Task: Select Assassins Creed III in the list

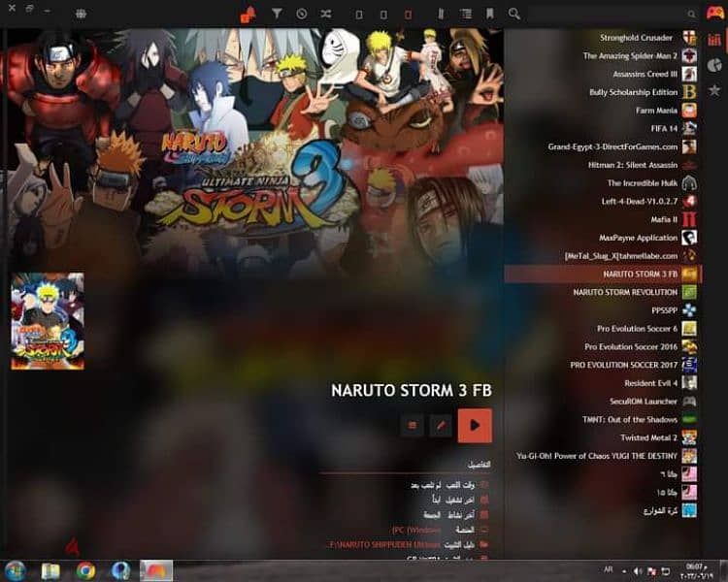Action: click(x=603, y=74)
